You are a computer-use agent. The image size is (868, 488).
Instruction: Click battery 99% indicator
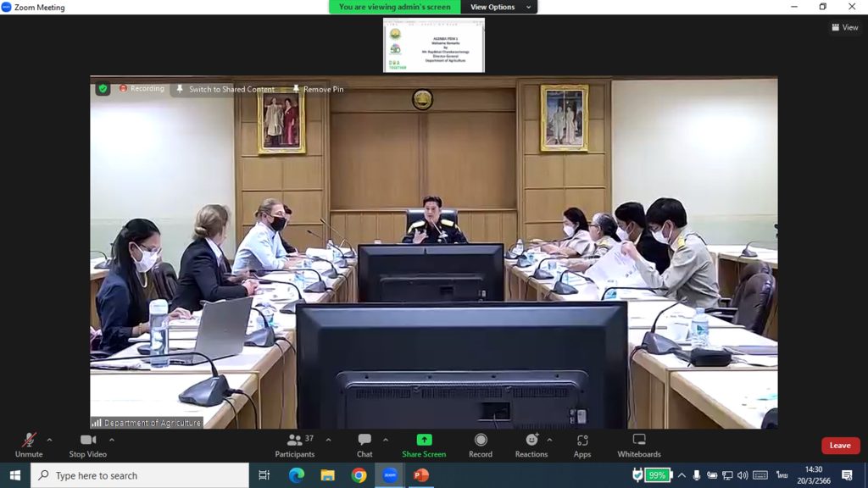657,475
